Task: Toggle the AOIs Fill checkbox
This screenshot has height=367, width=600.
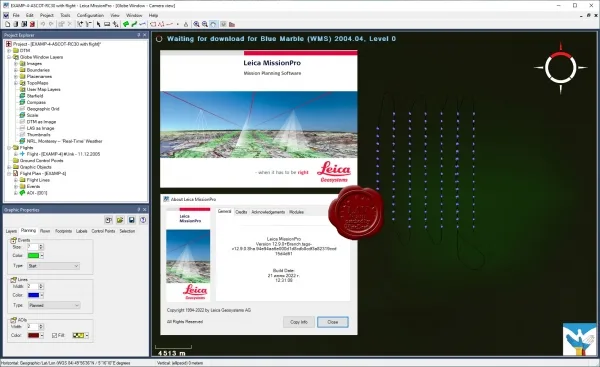Action: pos(54,335)
